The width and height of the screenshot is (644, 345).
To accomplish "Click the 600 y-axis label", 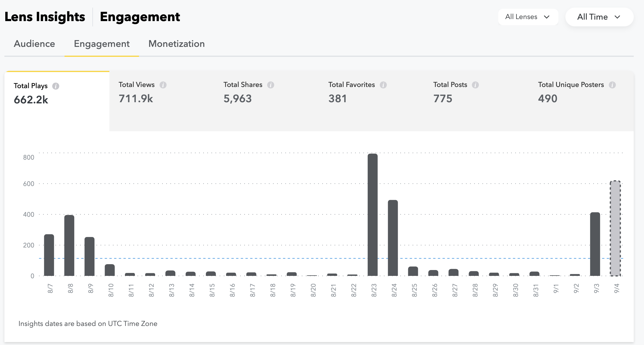I will click(x=29, y=184).
